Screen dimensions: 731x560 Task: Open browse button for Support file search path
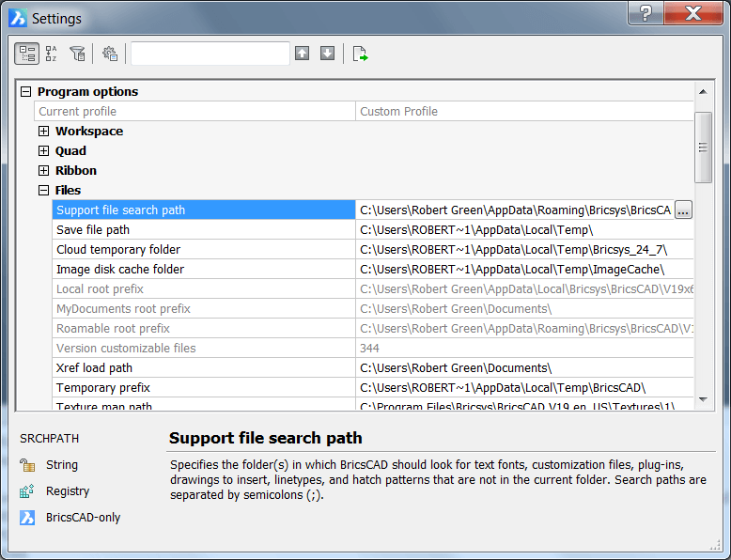coord(683,210)
